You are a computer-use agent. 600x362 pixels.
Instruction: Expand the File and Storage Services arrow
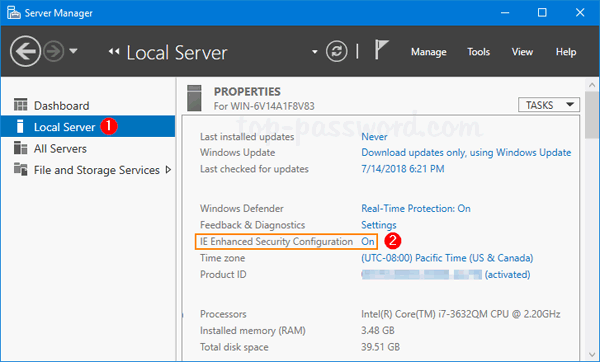click(x=168, y=170)
